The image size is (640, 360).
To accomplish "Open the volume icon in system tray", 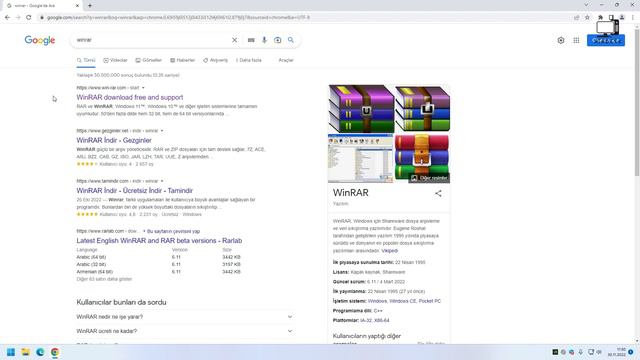I will 599,352.
